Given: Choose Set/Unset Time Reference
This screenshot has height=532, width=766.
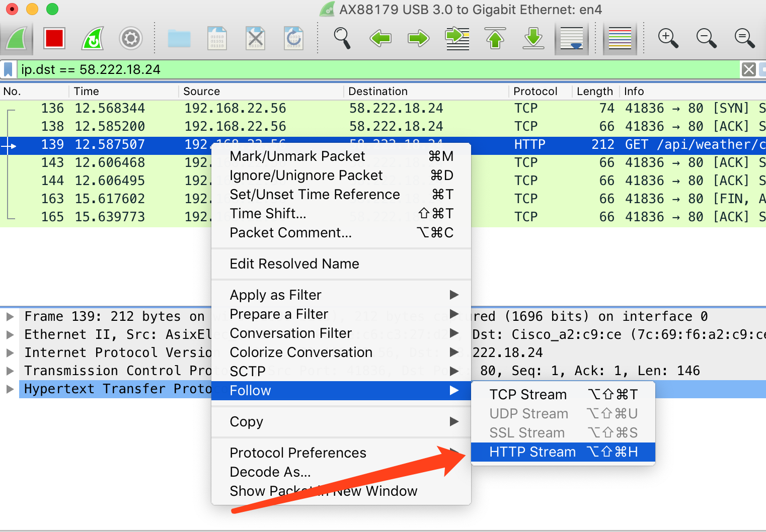Looking at the screenshot, I should pyautogui.click(x=341, y=194).
